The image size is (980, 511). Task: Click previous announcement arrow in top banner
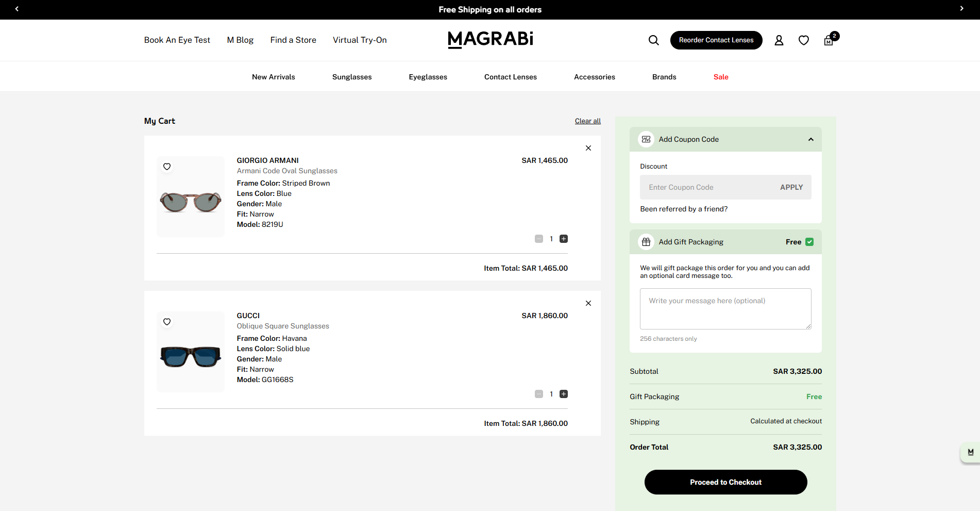[x=17, y=9]
